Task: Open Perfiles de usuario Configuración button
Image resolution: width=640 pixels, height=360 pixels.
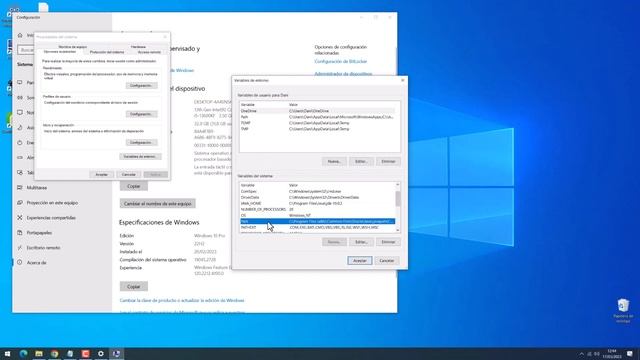Action: 141,114
